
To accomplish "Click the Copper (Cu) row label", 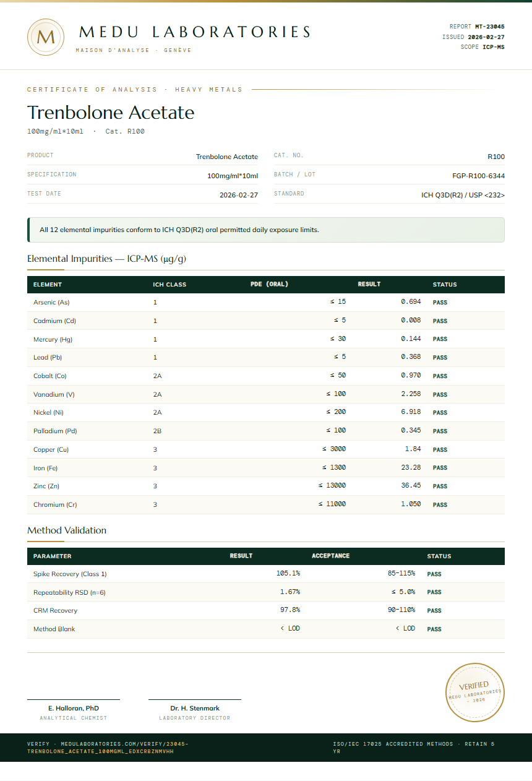I will (x=51, y=449).
